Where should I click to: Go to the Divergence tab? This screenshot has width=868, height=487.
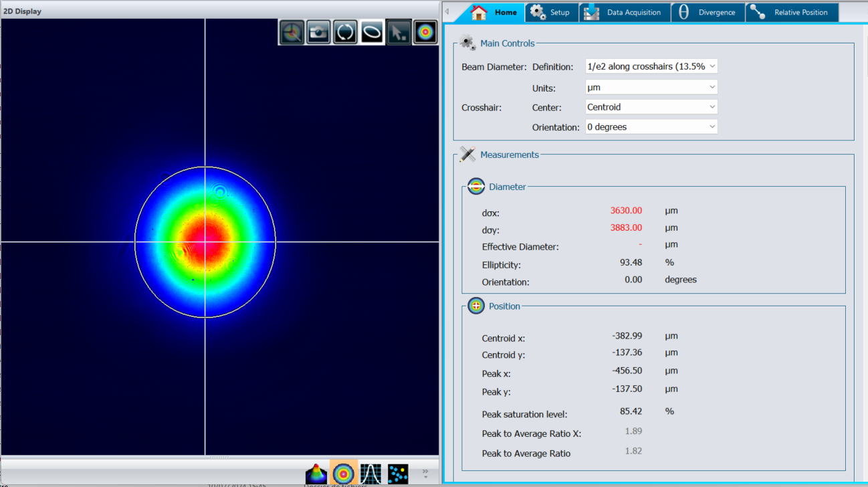[708, 12]
